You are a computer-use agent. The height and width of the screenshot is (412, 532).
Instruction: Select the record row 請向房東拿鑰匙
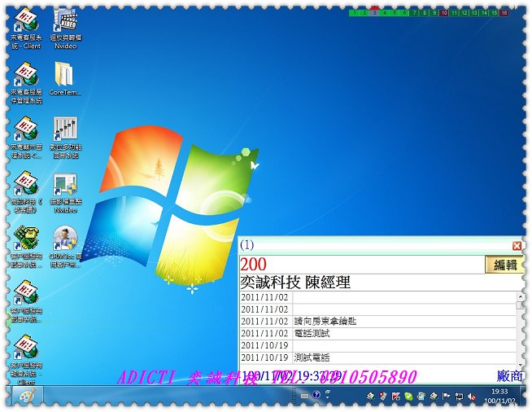377,322
